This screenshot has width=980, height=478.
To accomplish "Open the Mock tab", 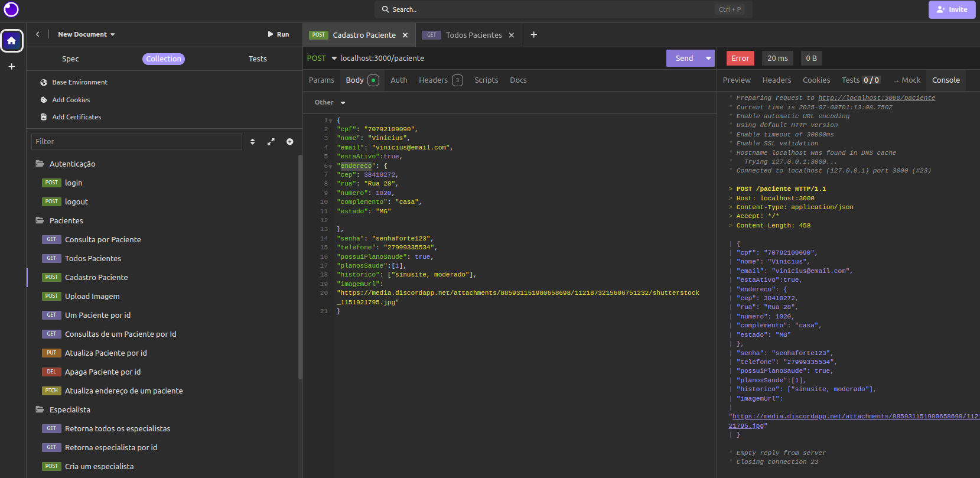I will 907,80.
